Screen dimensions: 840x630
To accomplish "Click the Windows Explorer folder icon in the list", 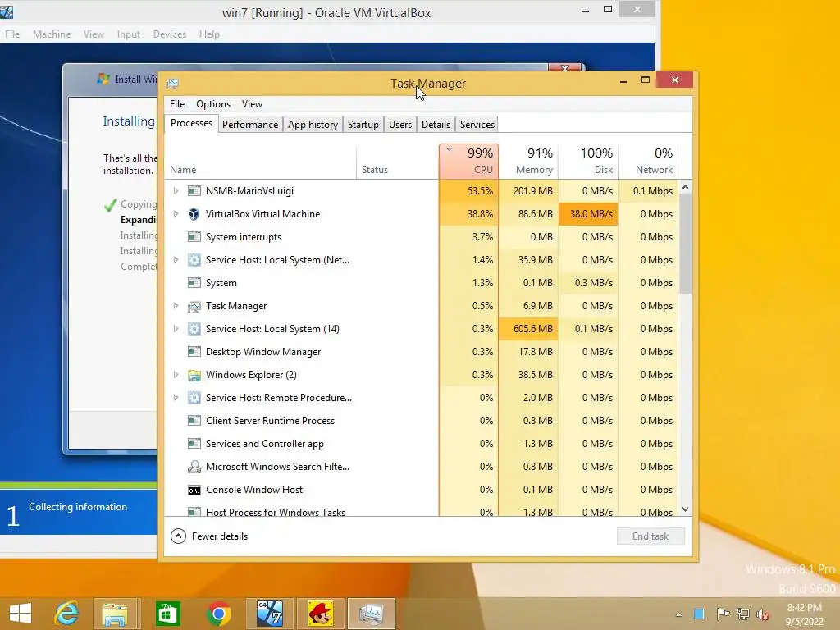I will [194, 375].
